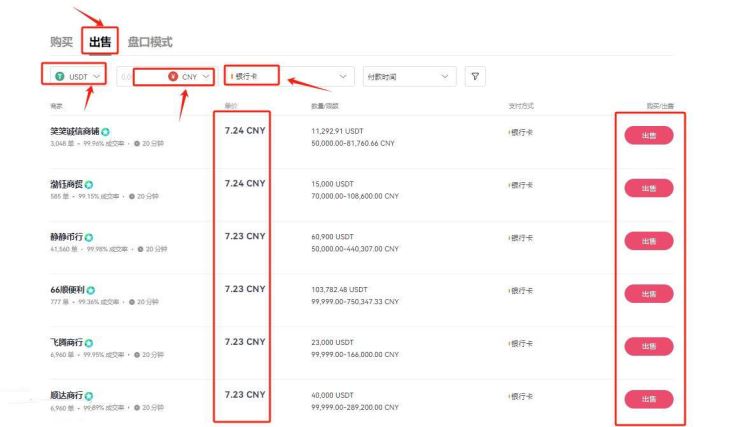Click 出售 button for 顺达商行 offer
The width and height of the screenshot is (750, 427).
coord(649,399)
